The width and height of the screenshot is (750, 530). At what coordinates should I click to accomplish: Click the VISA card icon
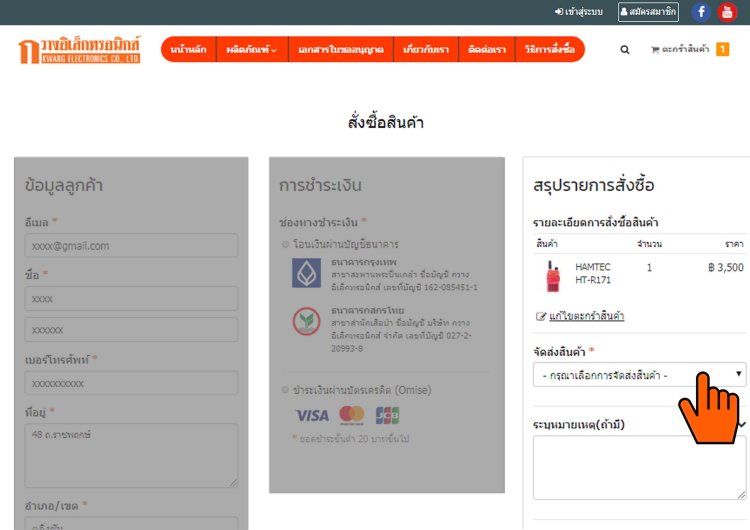312,415
